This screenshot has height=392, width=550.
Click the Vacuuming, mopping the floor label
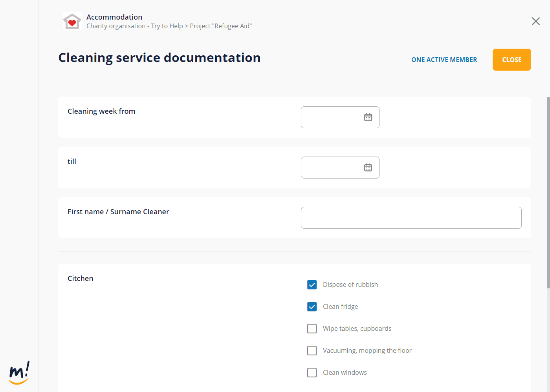(367, 350)
